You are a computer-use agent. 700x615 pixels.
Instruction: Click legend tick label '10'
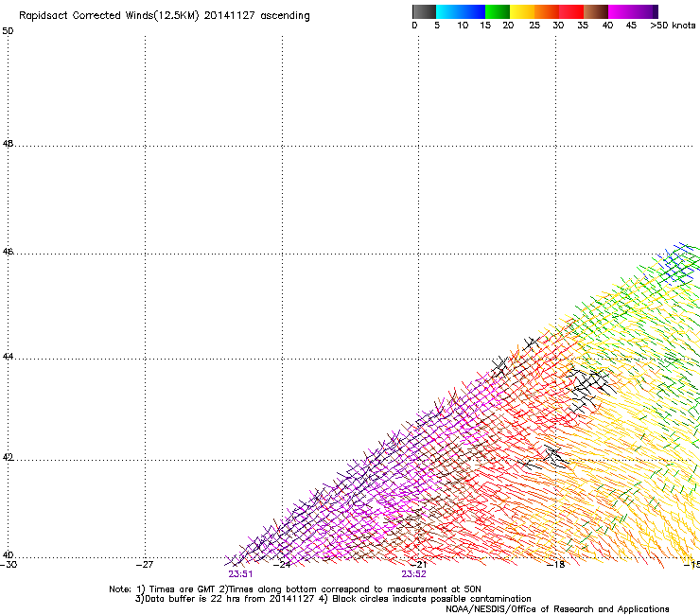pos(463,26)
